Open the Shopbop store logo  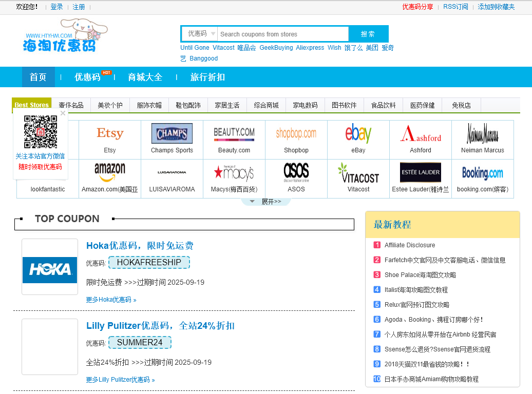pyautogui.click(x=296, y=133)
